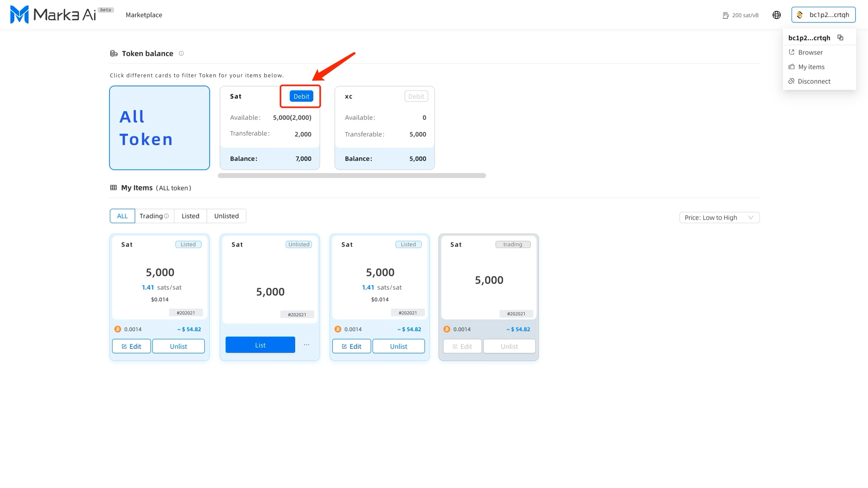Click the three-dots menu on Unlisted card

[307, 345]
